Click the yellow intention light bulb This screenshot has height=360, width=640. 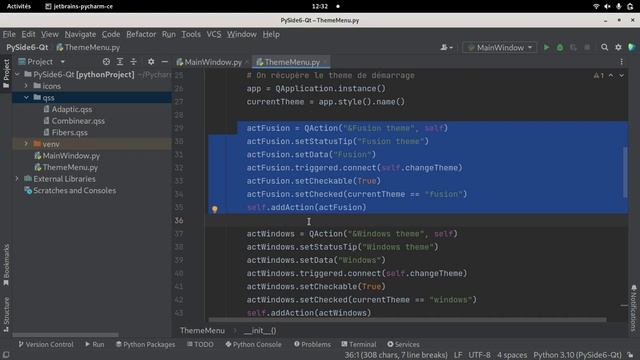click(215, 209)
